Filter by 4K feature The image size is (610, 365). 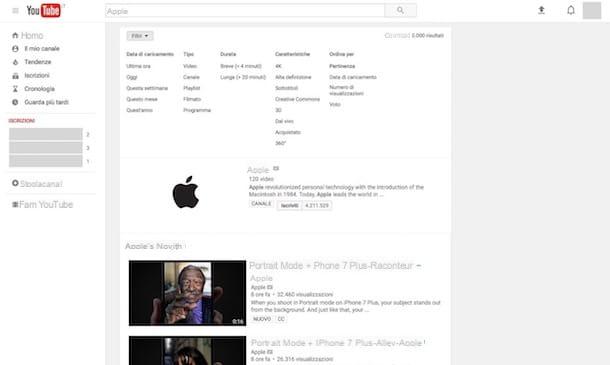coord(278,66)
